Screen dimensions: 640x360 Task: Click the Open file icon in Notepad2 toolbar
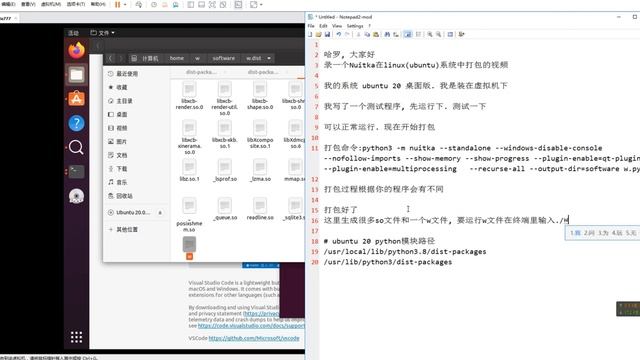point(319,35)
